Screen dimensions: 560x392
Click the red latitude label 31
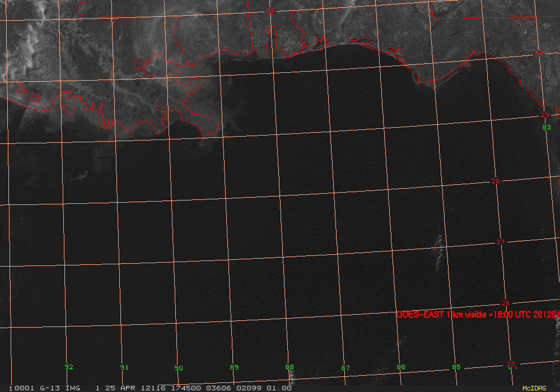click(270, 11)
